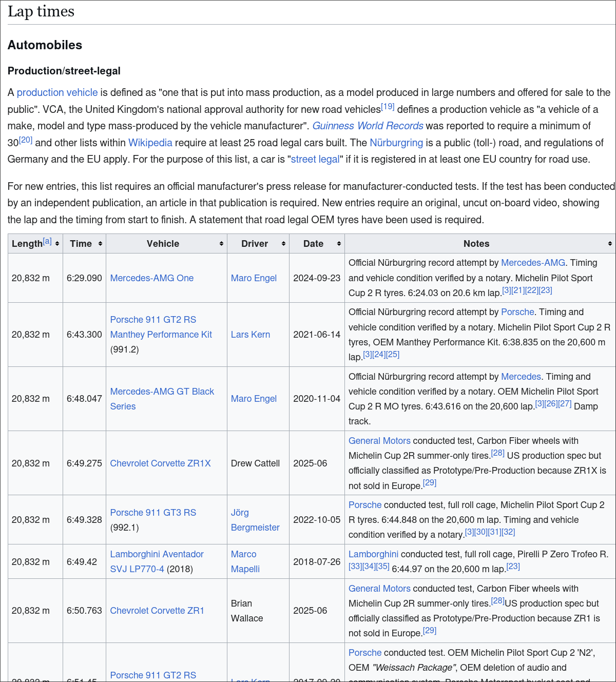
Task: Open Lamborghini link in Aventador notes
Action: point(373,554)
